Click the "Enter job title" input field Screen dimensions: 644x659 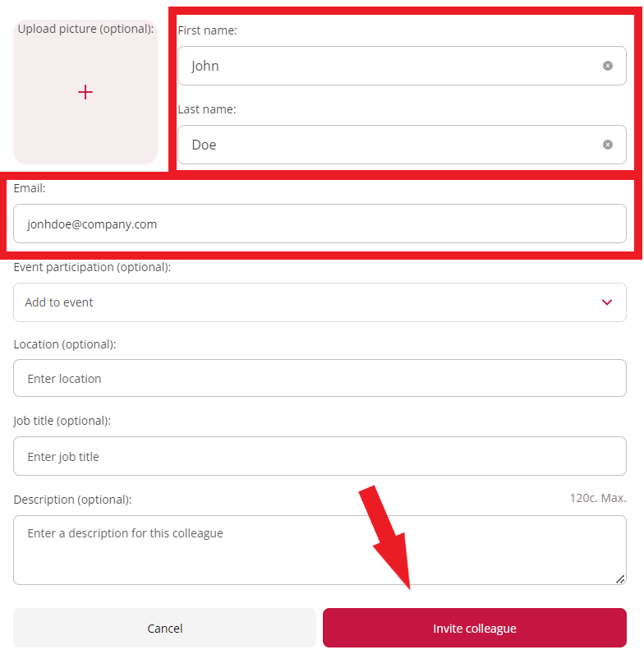[320, 457]
